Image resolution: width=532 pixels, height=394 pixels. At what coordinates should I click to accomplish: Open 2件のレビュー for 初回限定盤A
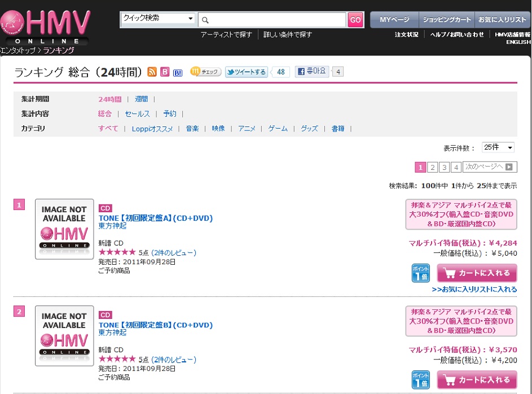click(174, 253)
